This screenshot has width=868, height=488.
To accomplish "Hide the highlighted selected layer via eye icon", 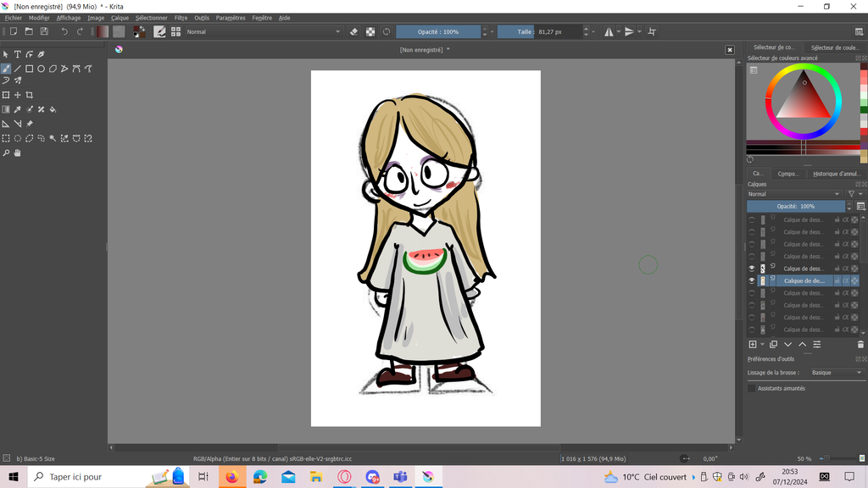I will pos(751,280).
